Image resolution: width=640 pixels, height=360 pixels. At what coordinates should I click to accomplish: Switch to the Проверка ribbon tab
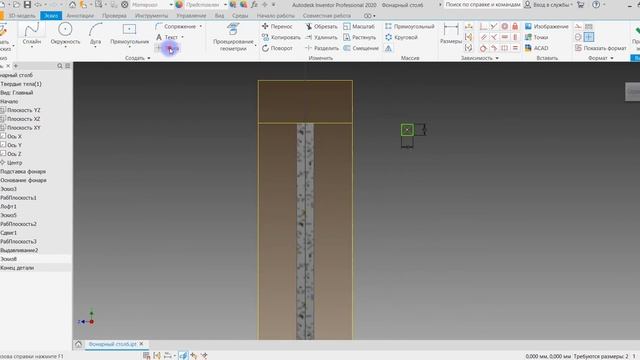(114, 16)
